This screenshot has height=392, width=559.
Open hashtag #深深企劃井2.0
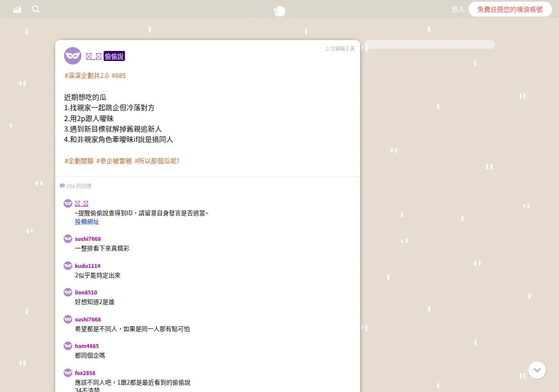pos(87,75)
